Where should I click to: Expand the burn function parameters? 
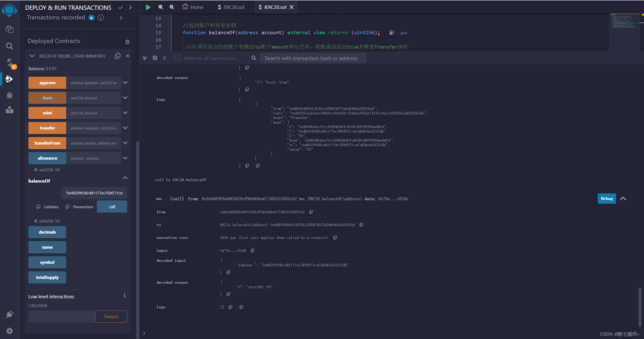point(125,98)
